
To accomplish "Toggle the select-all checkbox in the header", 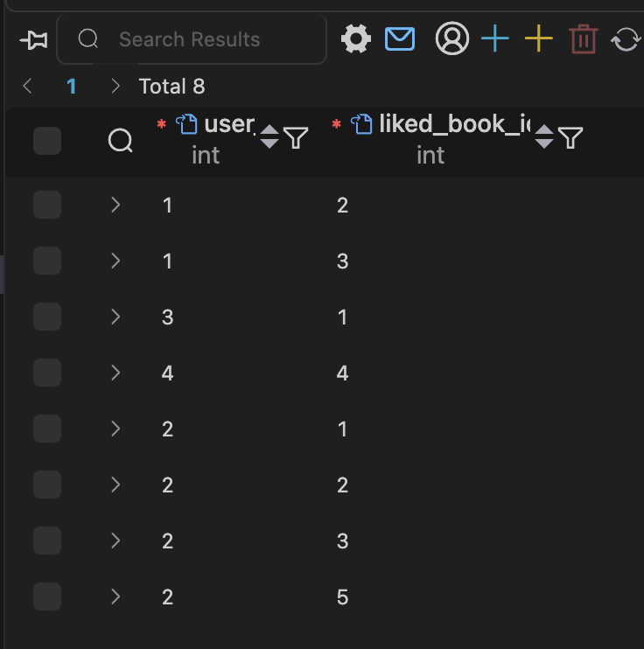I will tap(47, 141).
